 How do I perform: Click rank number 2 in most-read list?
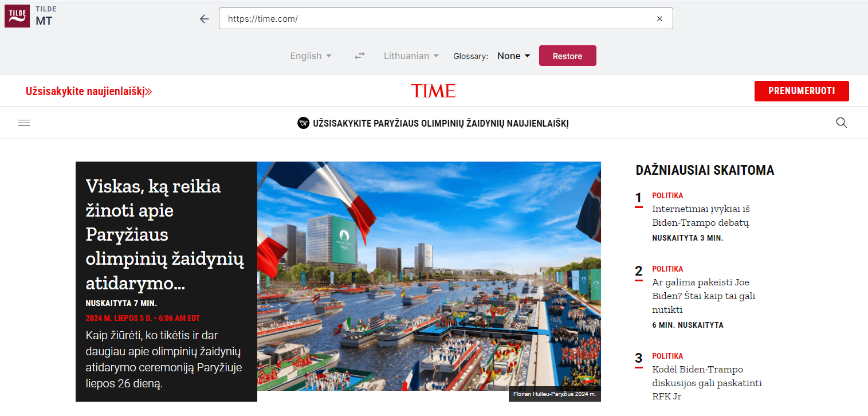coord(639,272)
